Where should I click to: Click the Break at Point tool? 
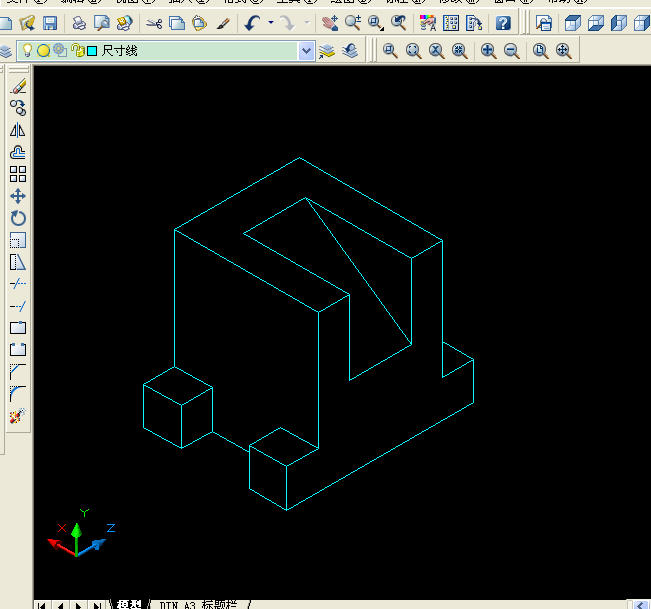pos(18,328)
